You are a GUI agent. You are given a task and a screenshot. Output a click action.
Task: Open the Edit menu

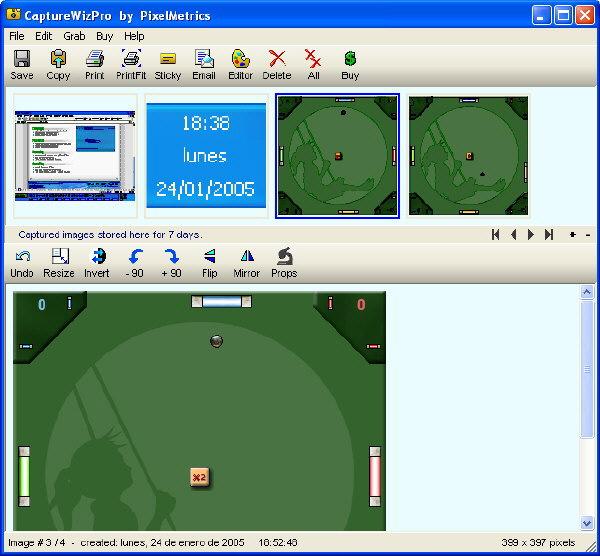(x=44, y=36)
